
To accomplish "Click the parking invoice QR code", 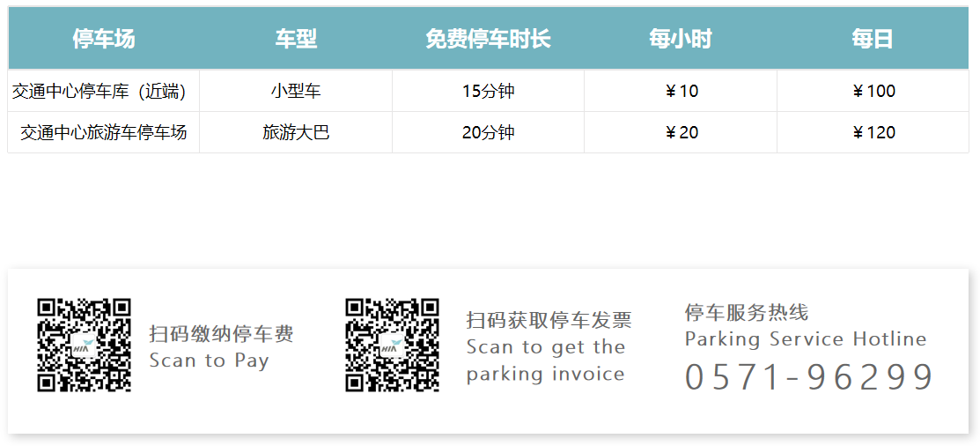I will tap(392, 345).
